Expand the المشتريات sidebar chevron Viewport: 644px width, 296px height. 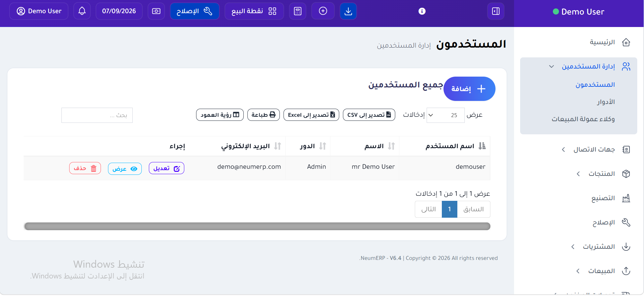tap(573, 247)
